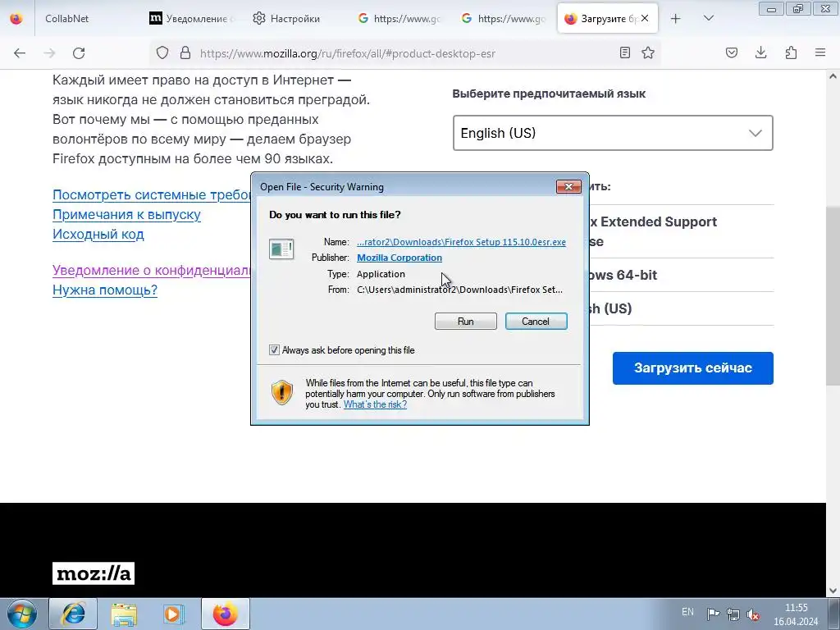The image size is (840, 630).
Task: Toggle Reader View icon in address bar
Action: coord(624,52)
